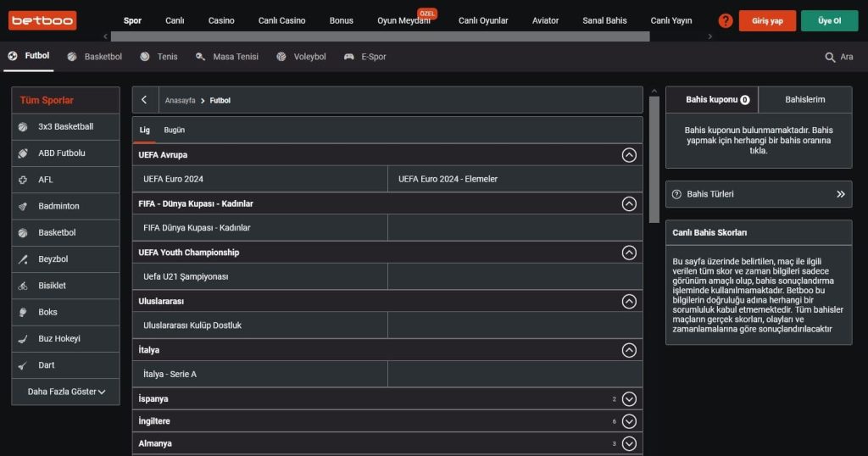Screen dimensions: 868x456
Task: Open UEFA Euro 2024 - Elemeler league
Action: coord(515,180)
